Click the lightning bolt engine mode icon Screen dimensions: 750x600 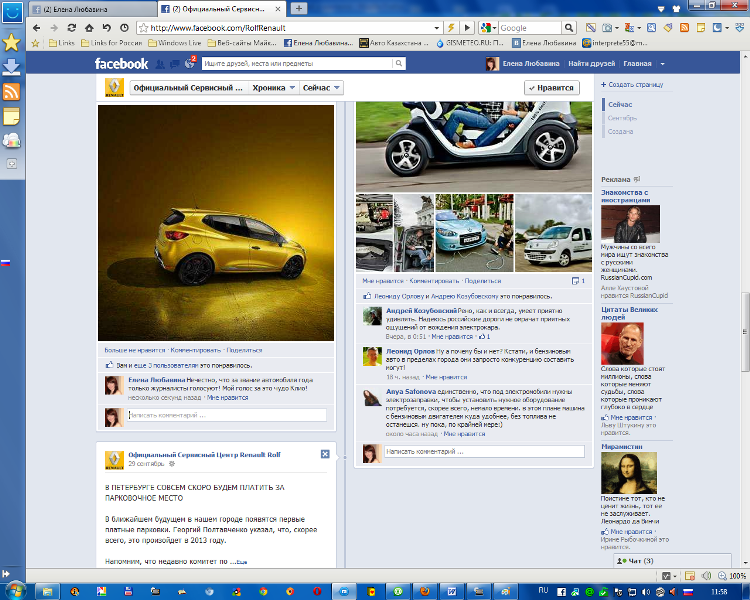pos(451,28)
